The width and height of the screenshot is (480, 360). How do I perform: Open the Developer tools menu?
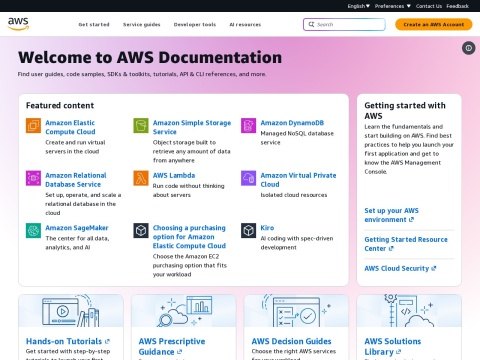(x=195, y=24)
